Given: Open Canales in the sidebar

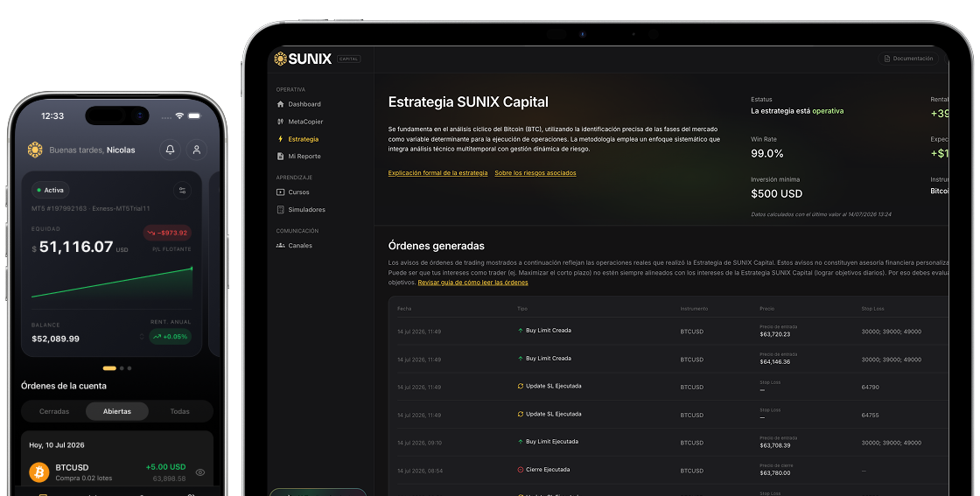Looking at the screenshot, I should click(x=300, y=246).
